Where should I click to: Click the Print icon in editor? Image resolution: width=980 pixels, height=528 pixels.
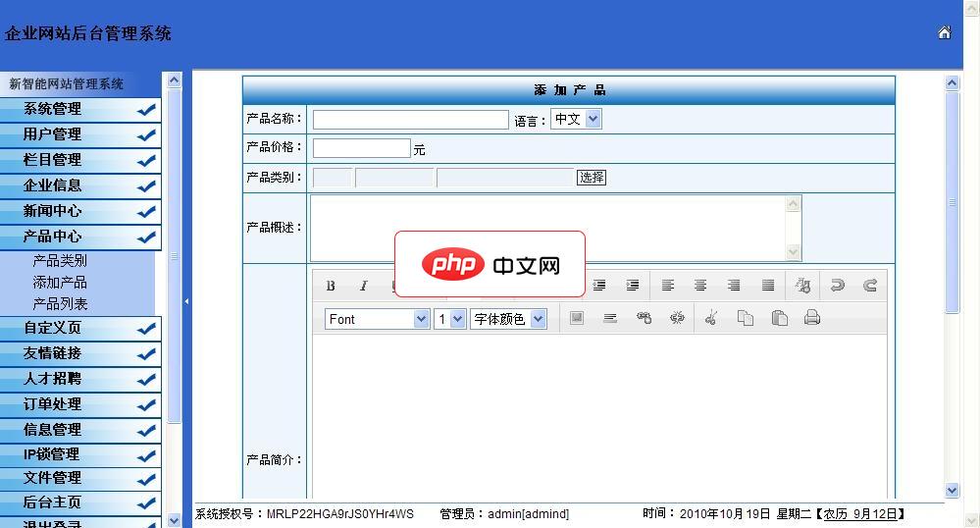pyautogui.click(x=811, y=318)
